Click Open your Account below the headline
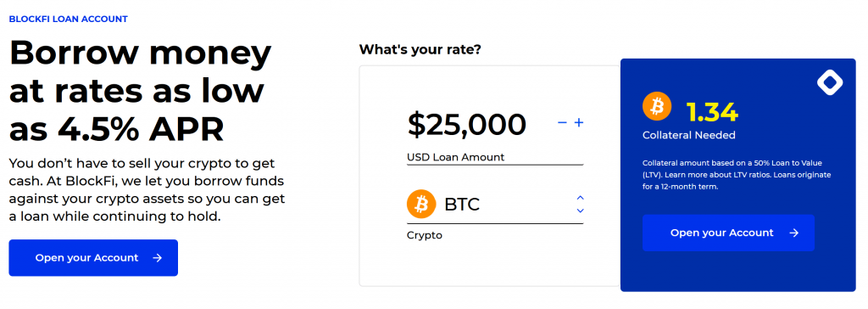This screenshot has height=309, width=868. [93, 258]
